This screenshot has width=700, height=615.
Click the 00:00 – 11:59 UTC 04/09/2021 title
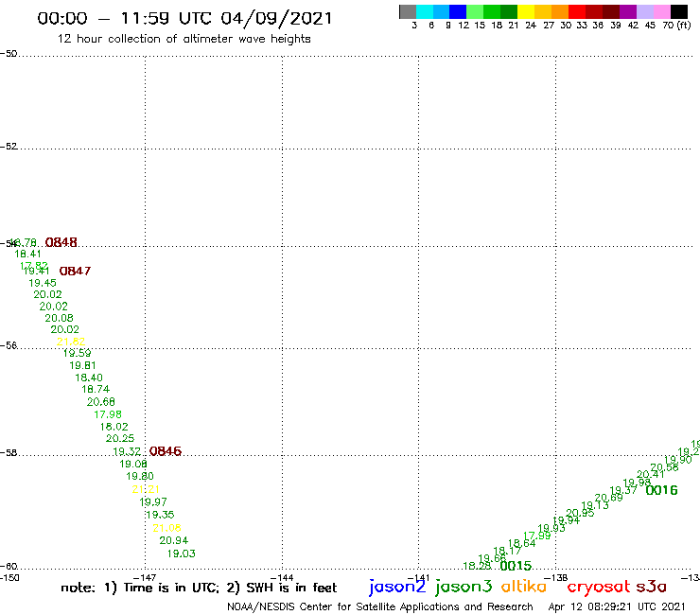click(x=184, y=19)
